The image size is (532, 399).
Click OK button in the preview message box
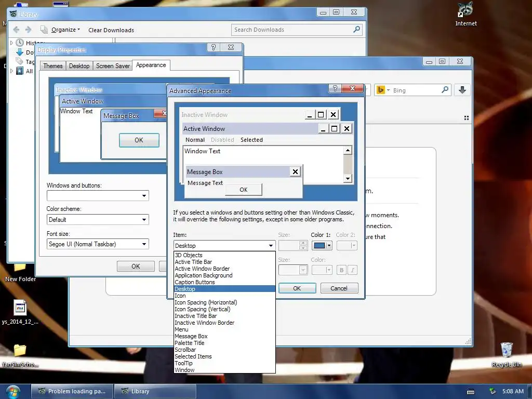pos(244,190)
